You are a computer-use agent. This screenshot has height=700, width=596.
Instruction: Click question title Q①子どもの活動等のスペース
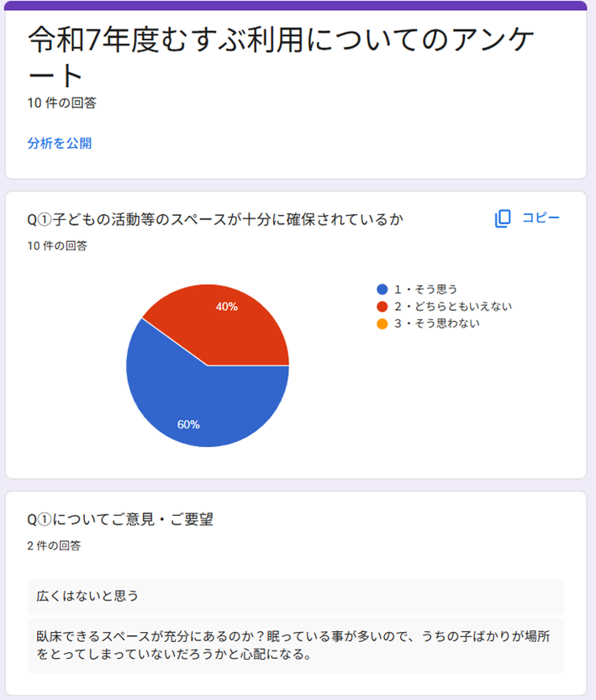tap(215, 220)
